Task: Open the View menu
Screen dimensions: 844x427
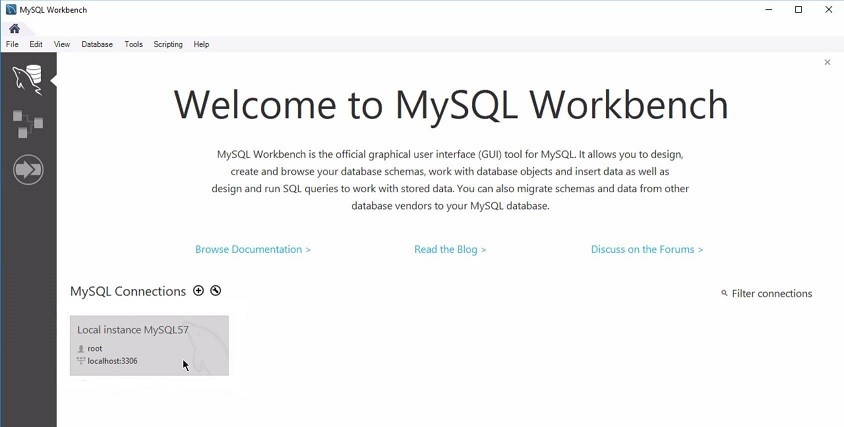Action: [62, 44]
